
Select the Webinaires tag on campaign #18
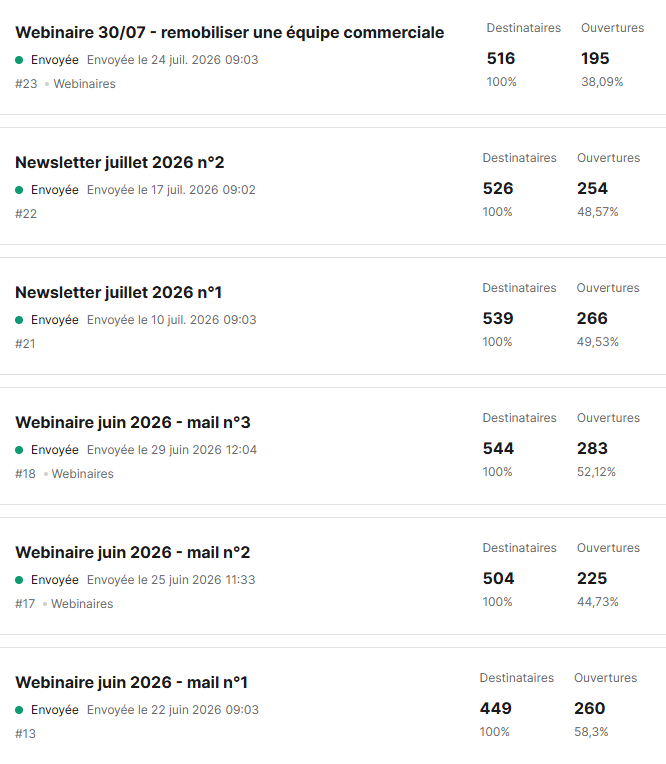[82, 474]
